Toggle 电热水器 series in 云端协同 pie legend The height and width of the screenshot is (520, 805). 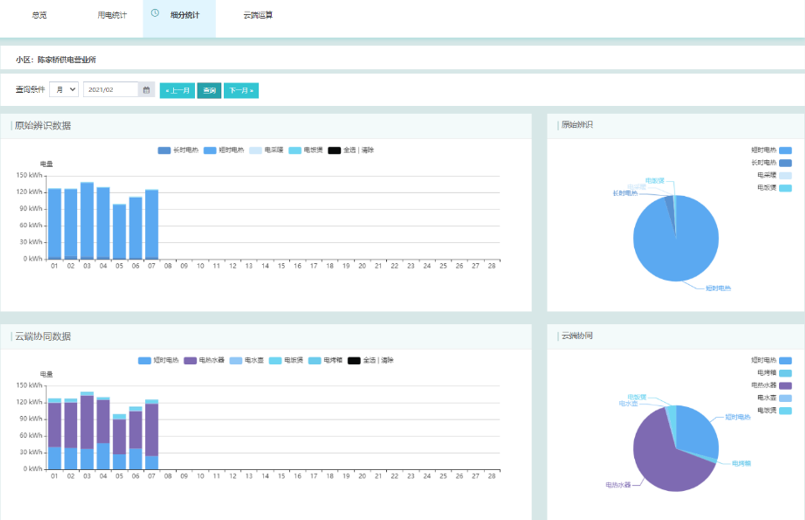(785, 385)
